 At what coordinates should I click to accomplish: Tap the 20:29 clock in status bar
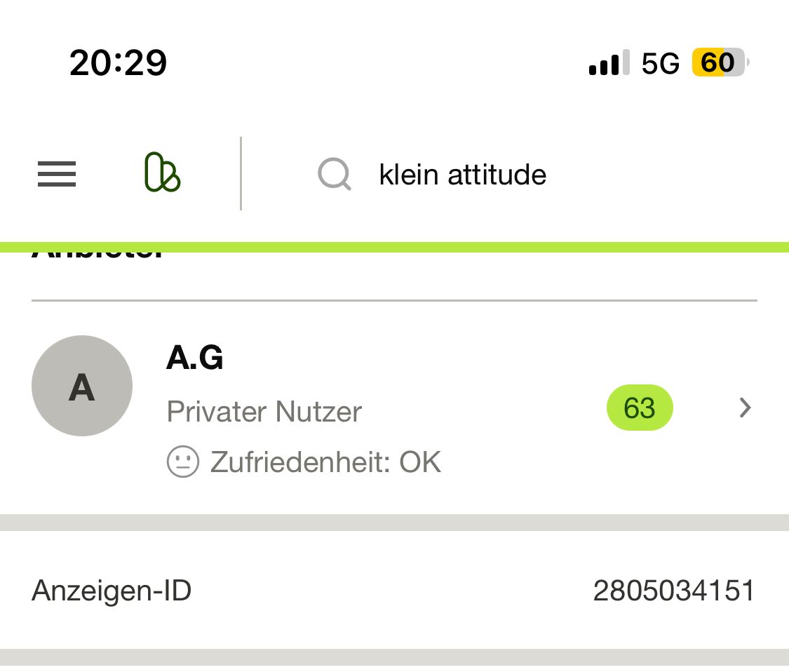[119, 63]
